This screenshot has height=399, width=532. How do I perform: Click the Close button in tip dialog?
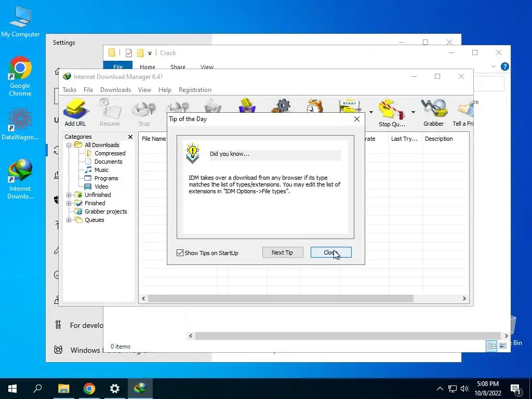click(x=331, y=252)
